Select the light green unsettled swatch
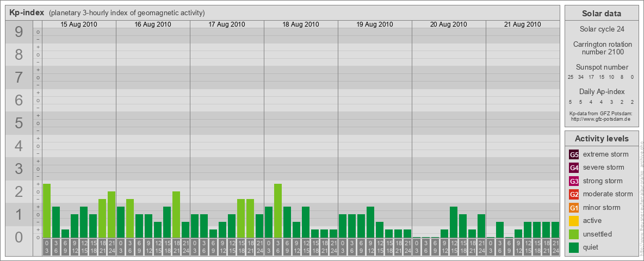This screenshot has width=644, height=261. point(574,234)
